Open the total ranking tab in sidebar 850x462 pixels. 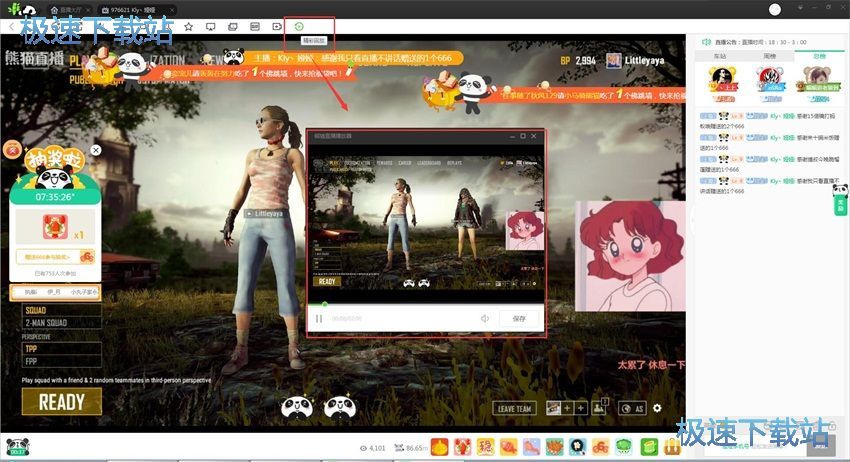pyautogui.click(x=819, y=56)
